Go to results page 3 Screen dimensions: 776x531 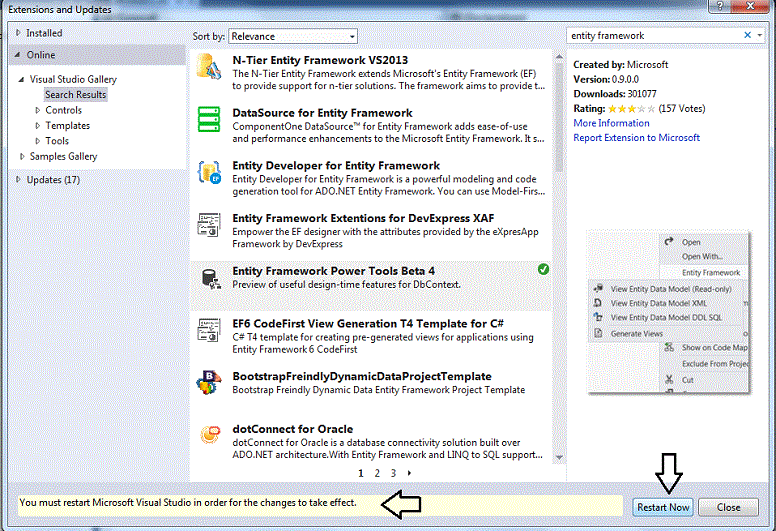393,473
